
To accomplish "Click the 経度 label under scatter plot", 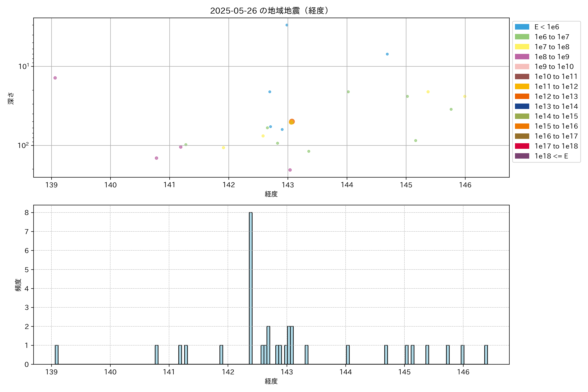I will tap(271, 194).
